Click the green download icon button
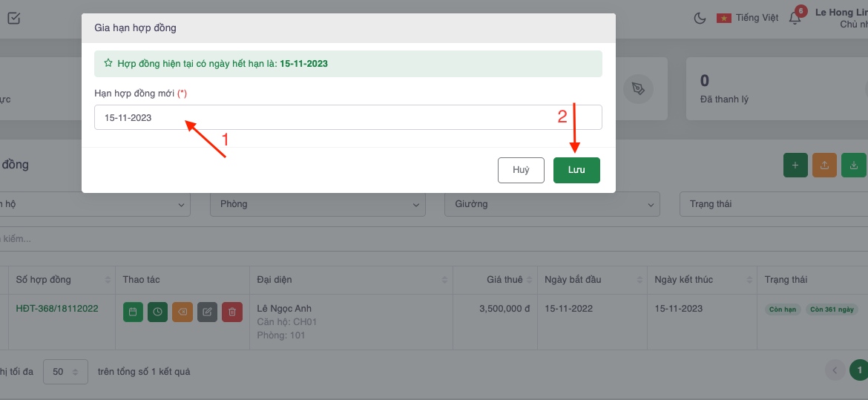This screenshot has height=400, width=868. pos(854,165)
